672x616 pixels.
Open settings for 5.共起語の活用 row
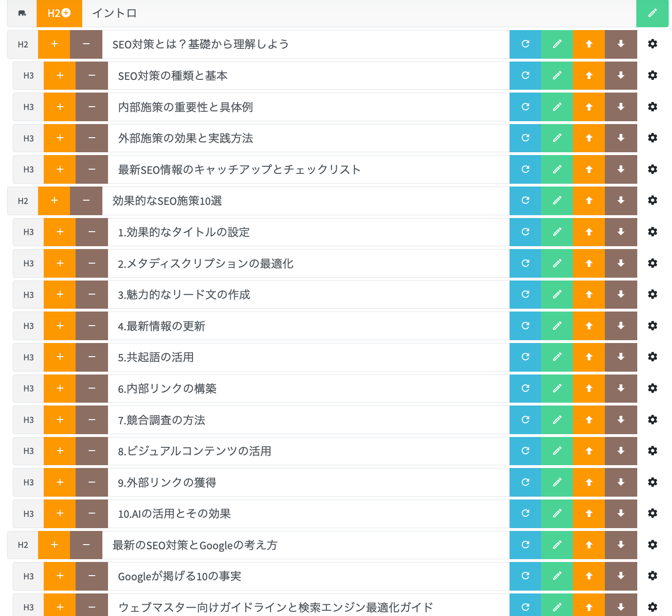pos(652,357)
